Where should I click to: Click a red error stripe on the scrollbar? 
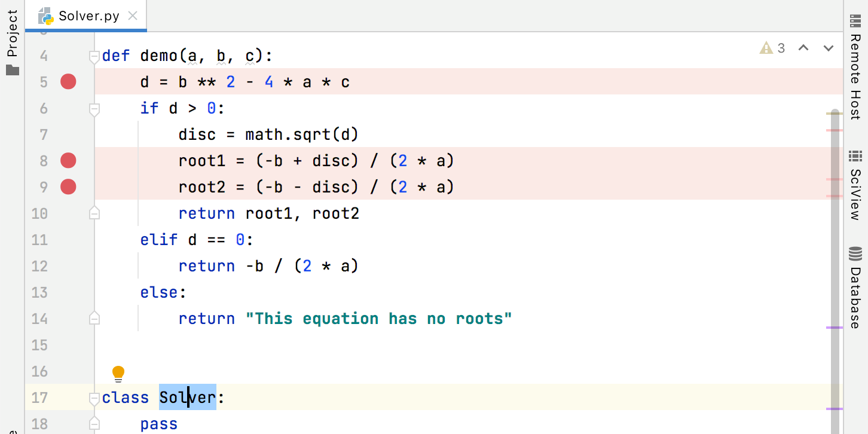pos(834,129)
